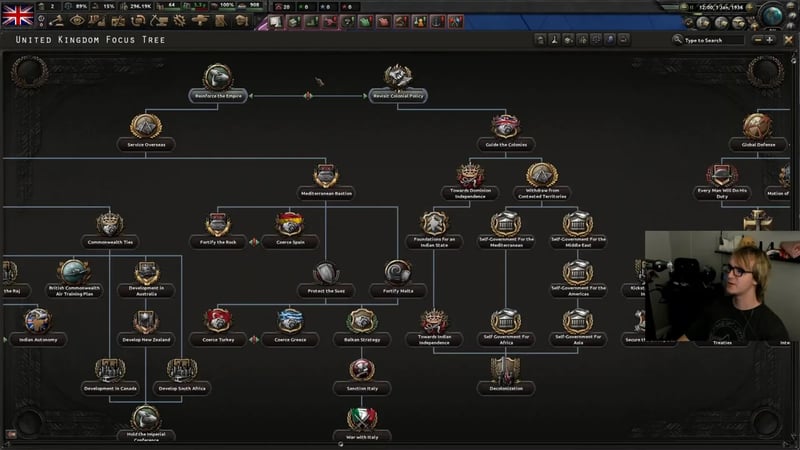Select the Coerce Greece focus
This screenshot has height=450, width=800.
click(x=290, y=327)
